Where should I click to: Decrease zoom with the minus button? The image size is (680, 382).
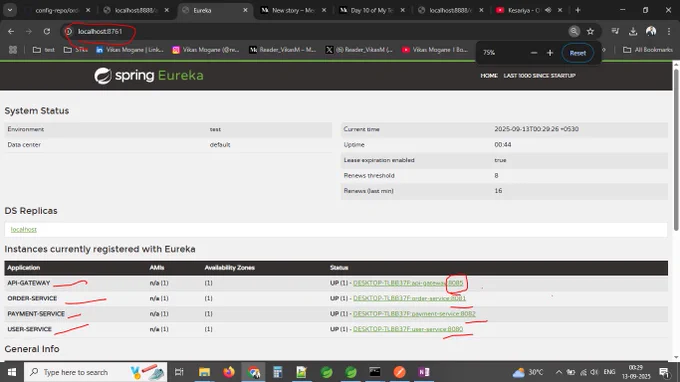(x=534, y=53)
